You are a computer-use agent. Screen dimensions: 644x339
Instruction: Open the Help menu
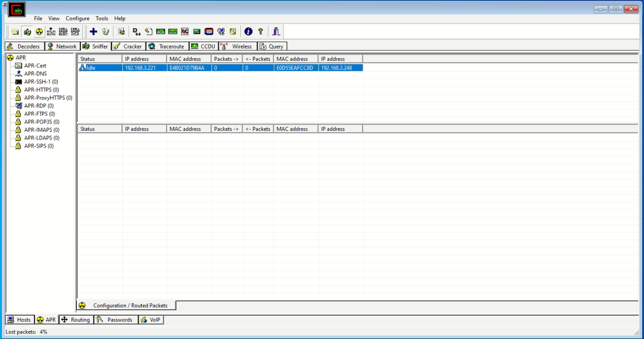pos(120,19)
